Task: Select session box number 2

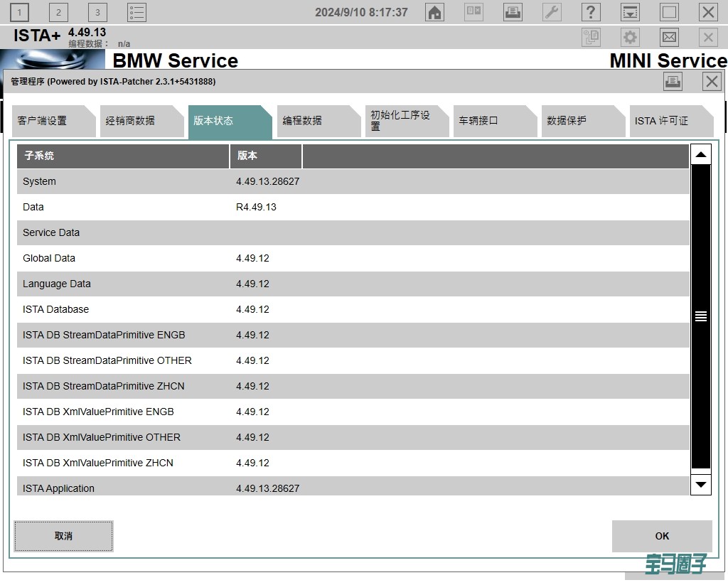Action: coord(58,12)
